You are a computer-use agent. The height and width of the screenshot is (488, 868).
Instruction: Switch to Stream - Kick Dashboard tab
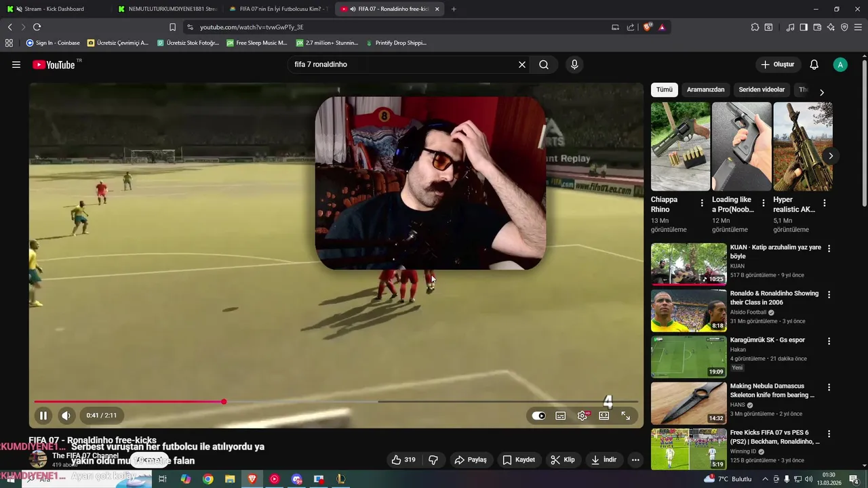(53, 9)
